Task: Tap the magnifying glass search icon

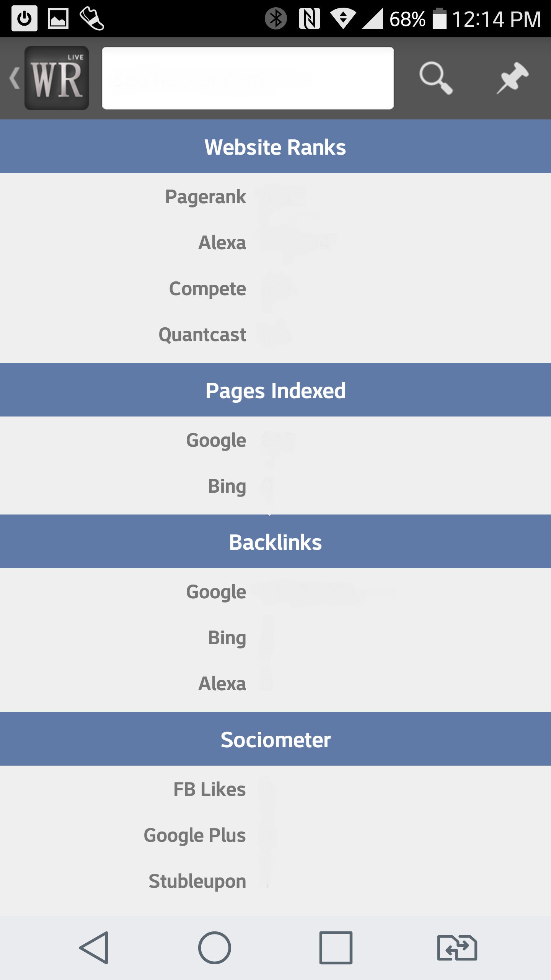Action: pos(435,78)
